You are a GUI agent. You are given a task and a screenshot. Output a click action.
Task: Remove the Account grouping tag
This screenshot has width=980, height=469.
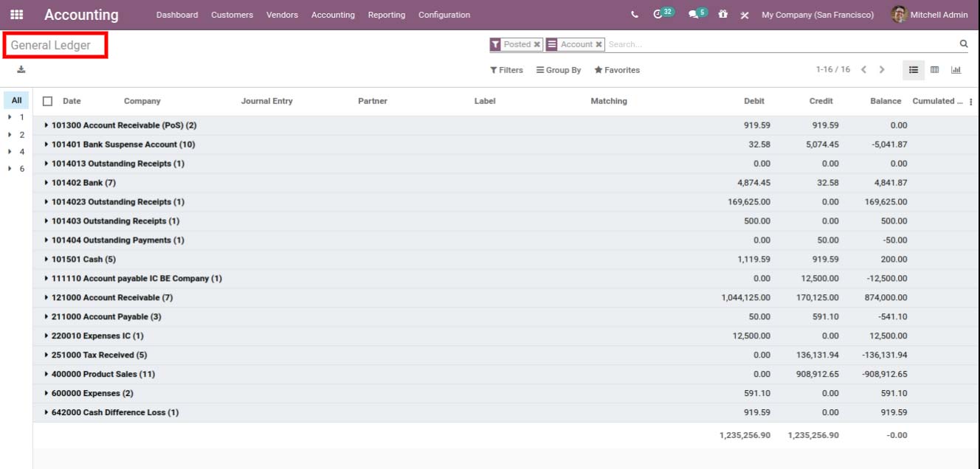(x=598, y=45)
